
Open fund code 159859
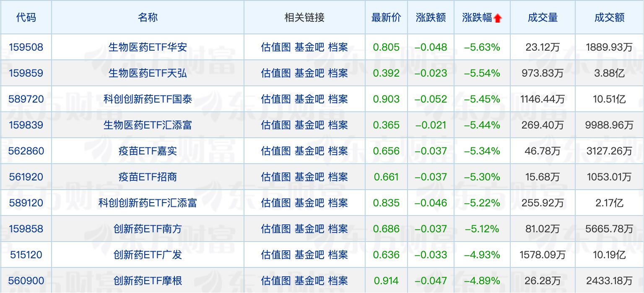(26, 73)
